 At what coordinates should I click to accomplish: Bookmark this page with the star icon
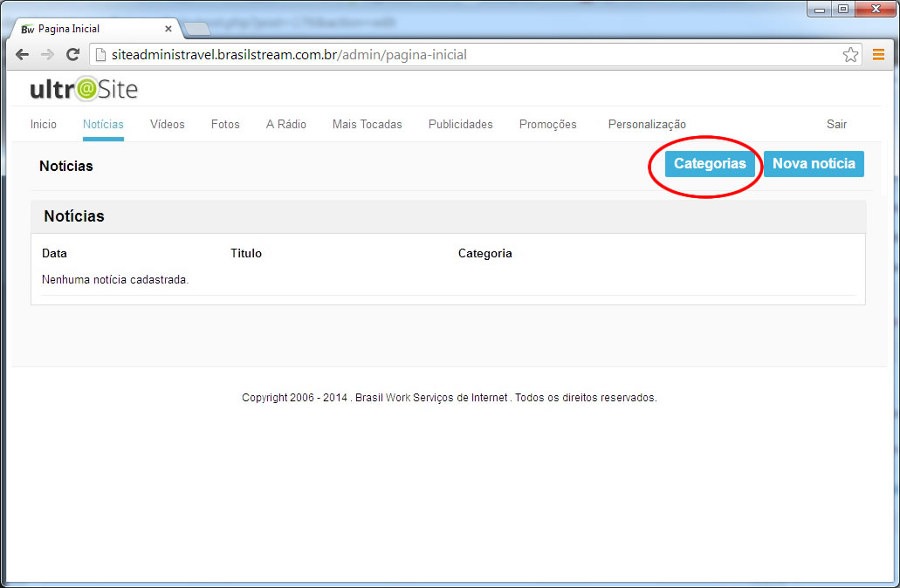[x=850, y=54]
